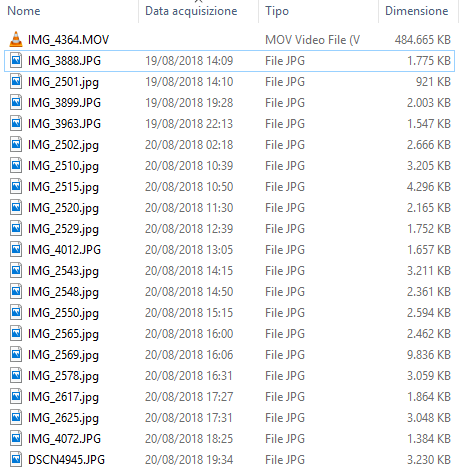
Task: Select the file name IMG_2510.jpg
Action: point(63,166)
